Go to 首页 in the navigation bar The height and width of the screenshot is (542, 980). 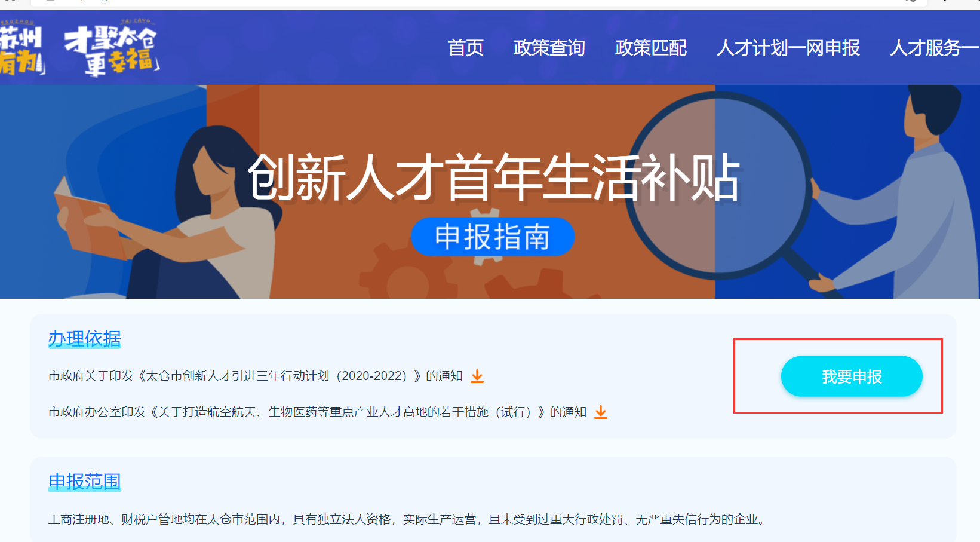click(466, 48)
